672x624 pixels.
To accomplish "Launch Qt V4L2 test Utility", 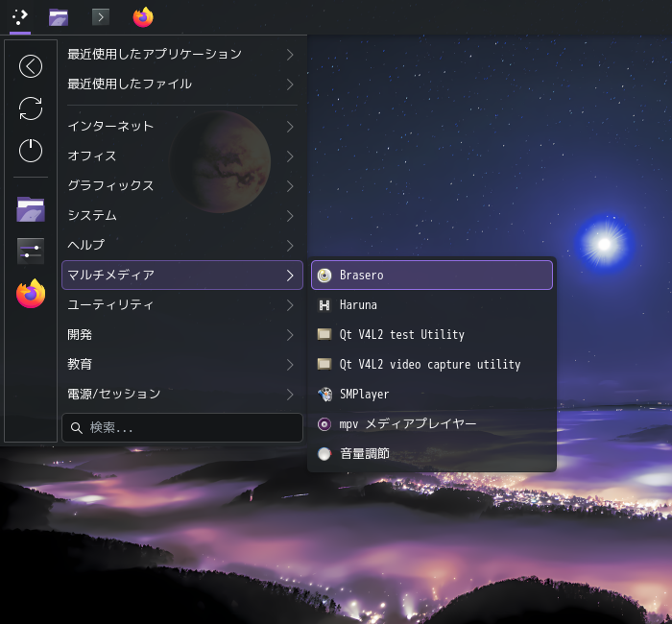I will click(x=432, y=335).
